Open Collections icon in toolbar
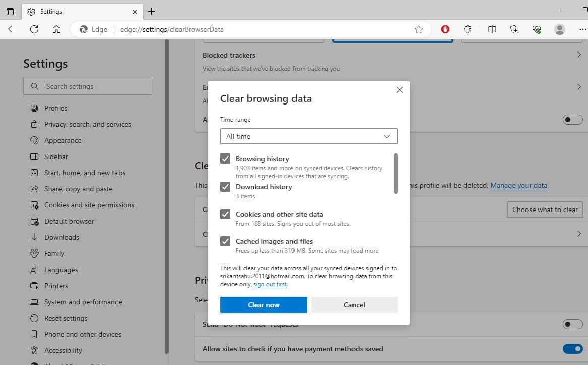This screenshot has height=365, width=588. (x=514, y=29)
